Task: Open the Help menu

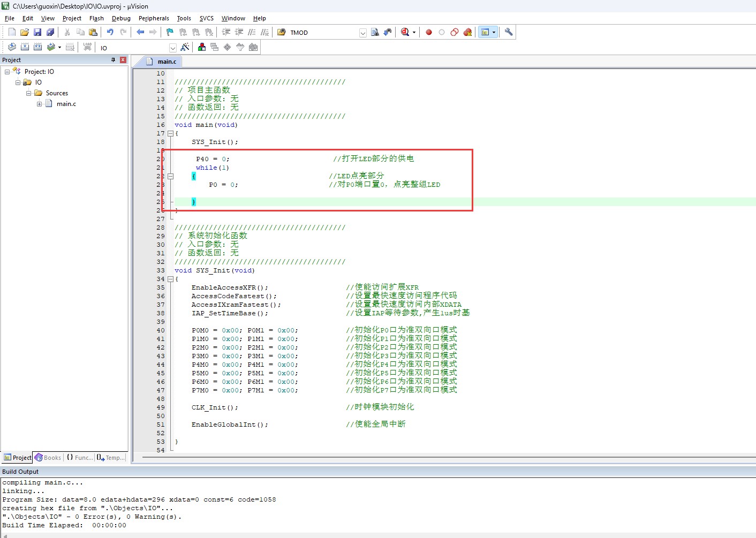Action: click(x=260, y=18)
